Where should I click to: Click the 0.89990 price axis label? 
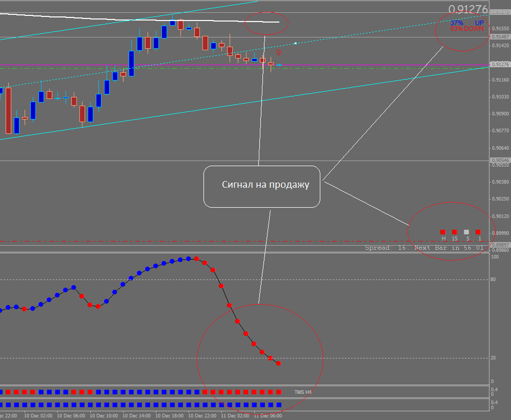pyautogui.click(x=500, y=233)
